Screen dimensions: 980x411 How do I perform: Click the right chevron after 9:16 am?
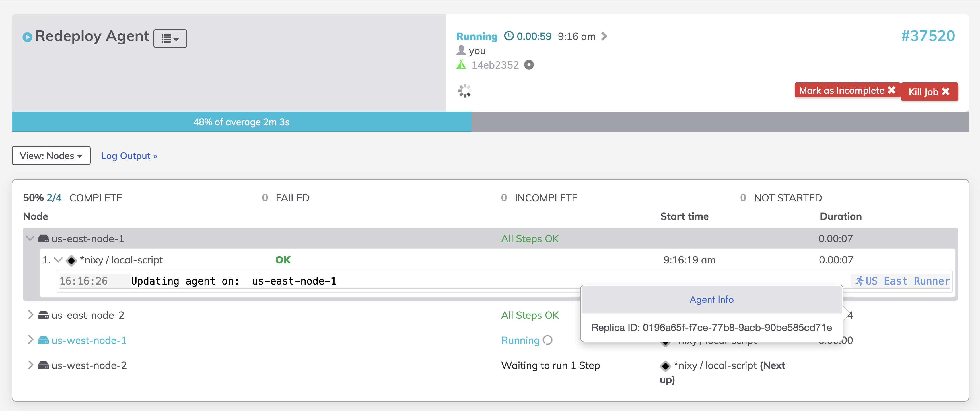point(604,36)
